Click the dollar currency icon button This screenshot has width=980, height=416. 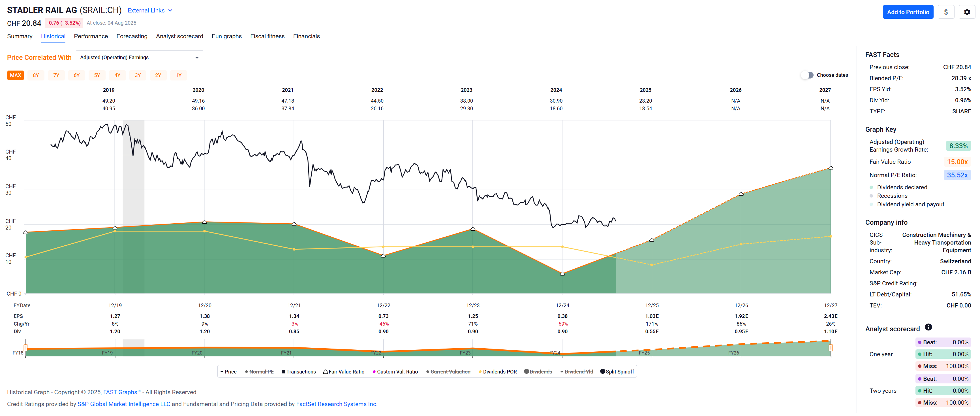[x=946, y=12]
